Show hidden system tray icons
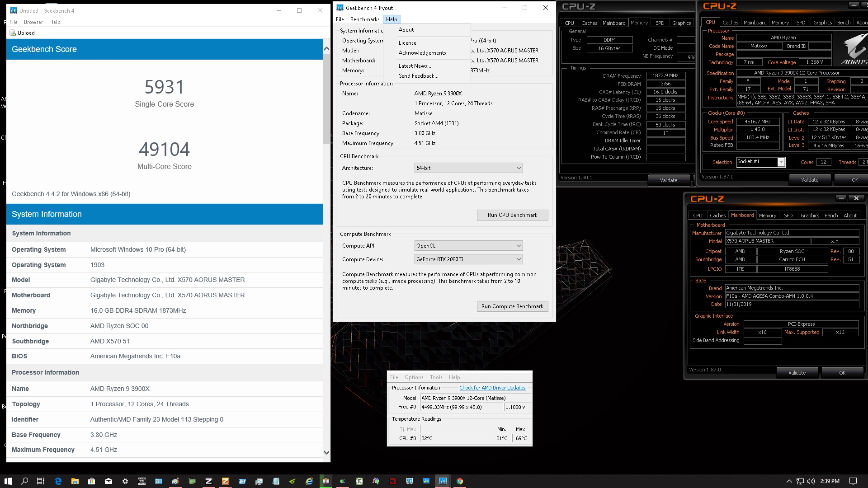The height and width of the screenshot is (488, 868). [x=789, y=481]
